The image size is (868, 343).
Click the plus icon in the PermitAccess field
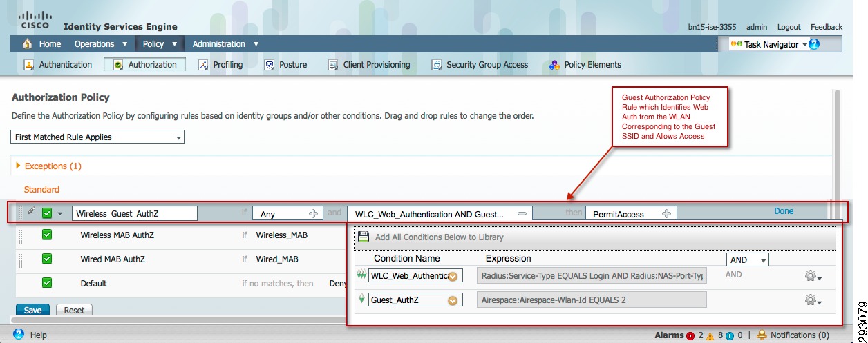pyautogui.click(x=667, y=214)
